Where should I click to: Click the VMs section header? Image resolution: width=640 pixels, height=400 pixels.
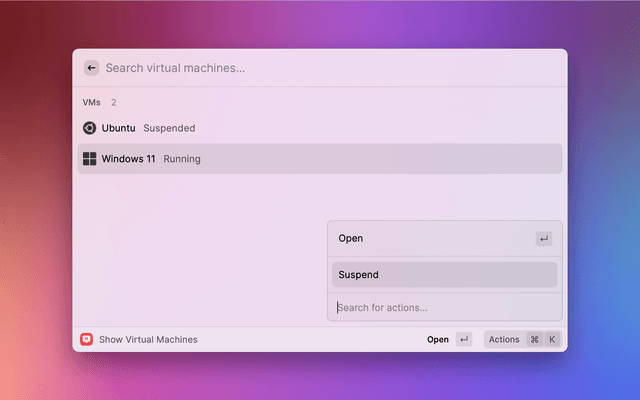pos(92,102)
